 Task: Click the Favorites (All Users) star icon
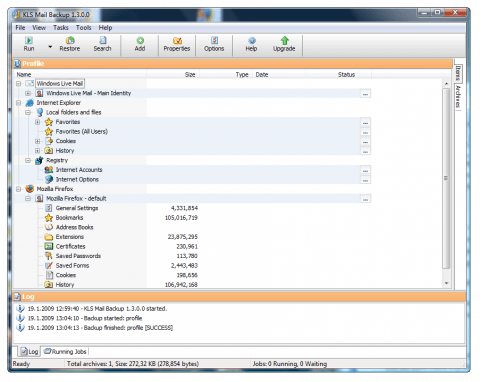tap(49, 132)
